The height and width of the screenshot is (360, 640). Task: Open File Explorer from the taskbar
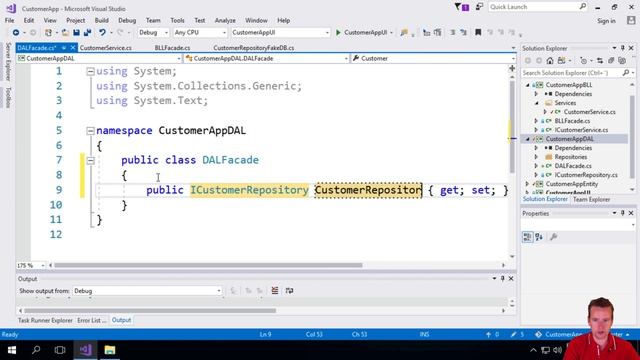coord(110,350)
